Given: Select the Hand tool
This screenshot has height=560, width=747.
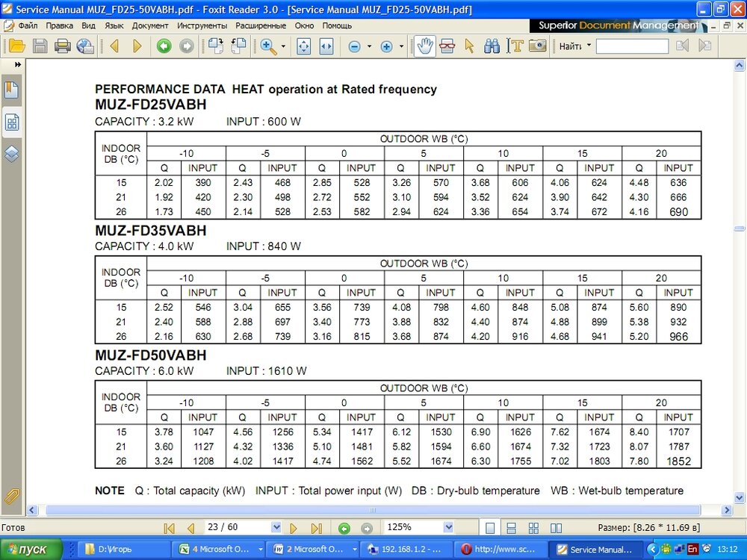Looking at the screenshot, I should 424,46.
